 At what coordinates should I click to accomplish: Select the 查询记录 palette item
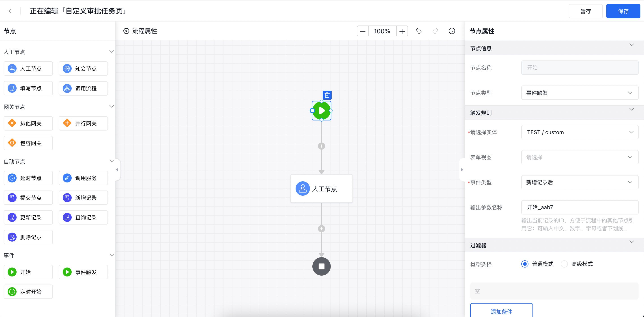coord(83,218)
